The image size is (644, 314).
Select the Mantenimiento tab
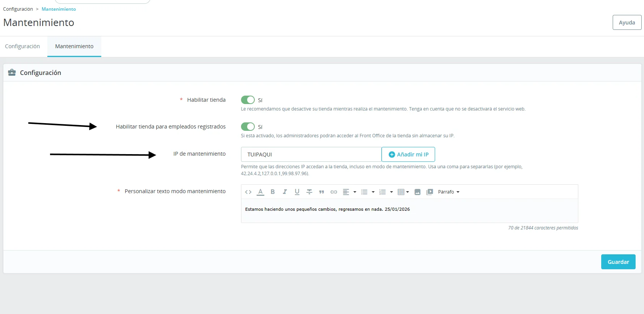coord(74,46)
